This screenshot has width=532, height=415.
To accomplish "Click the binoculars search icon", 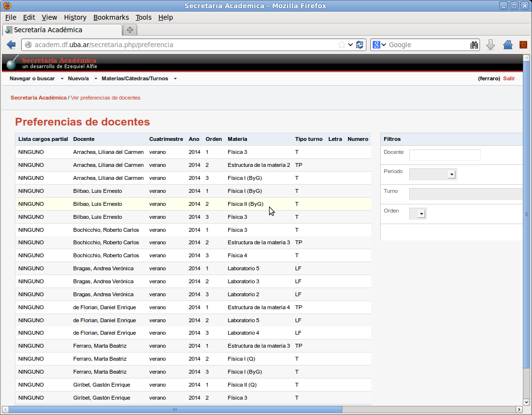I will [x=474, y=45].
